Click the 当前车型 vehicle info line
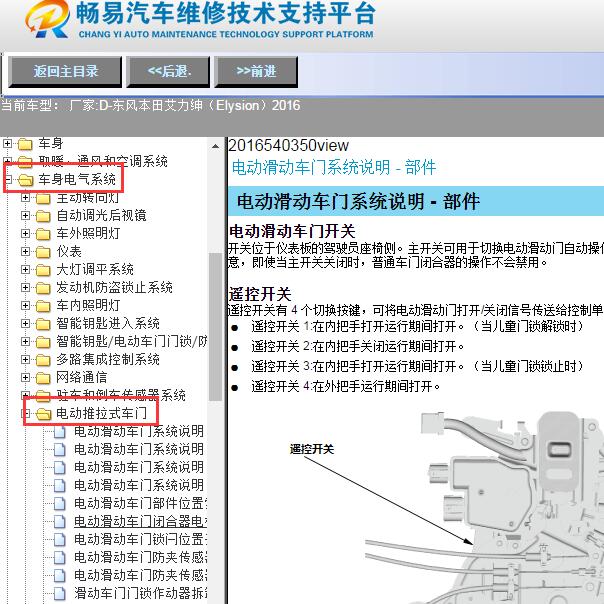Viewport: 604px width, 604px height. click(151, 106)
